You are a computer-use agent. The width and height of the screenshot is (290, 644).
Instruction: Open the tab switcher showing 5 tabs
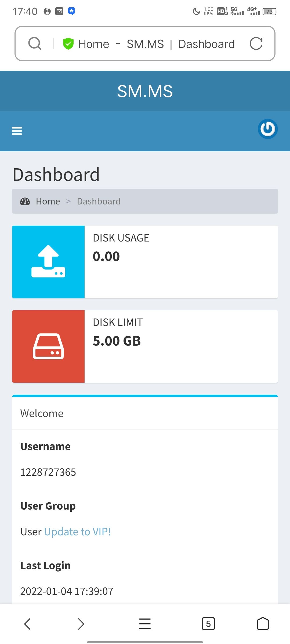click(208, 624)
